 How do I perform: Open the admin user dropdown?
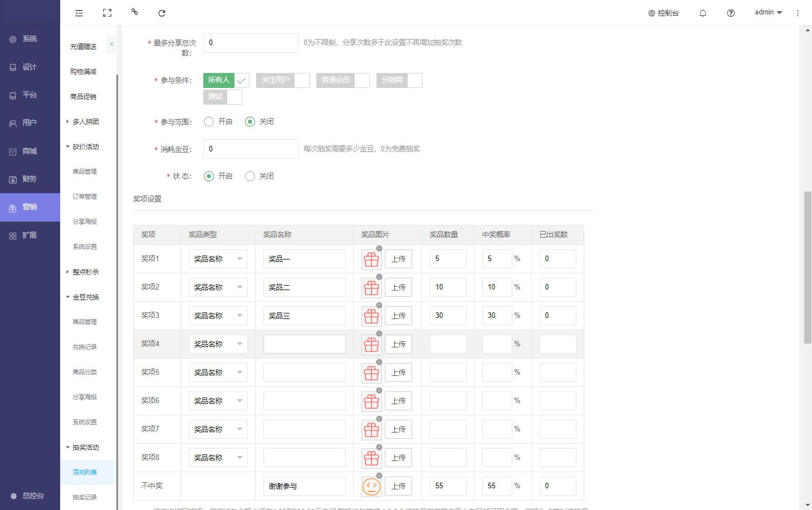pyautogui.click(x=768, y=12)
